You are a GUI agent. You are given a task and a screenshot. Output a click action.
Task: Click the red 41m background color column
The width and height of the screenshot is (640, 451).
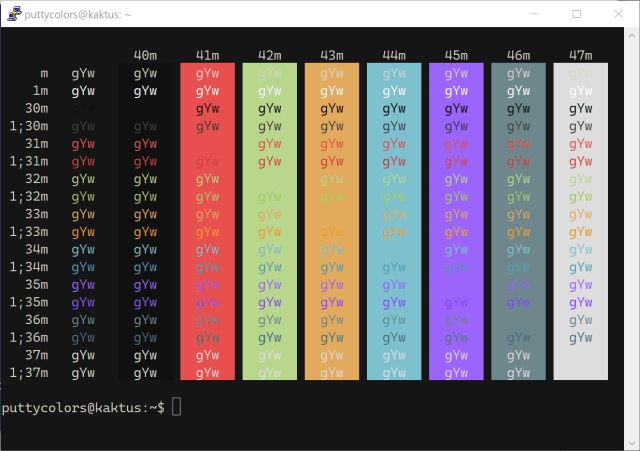coord(207,222)
